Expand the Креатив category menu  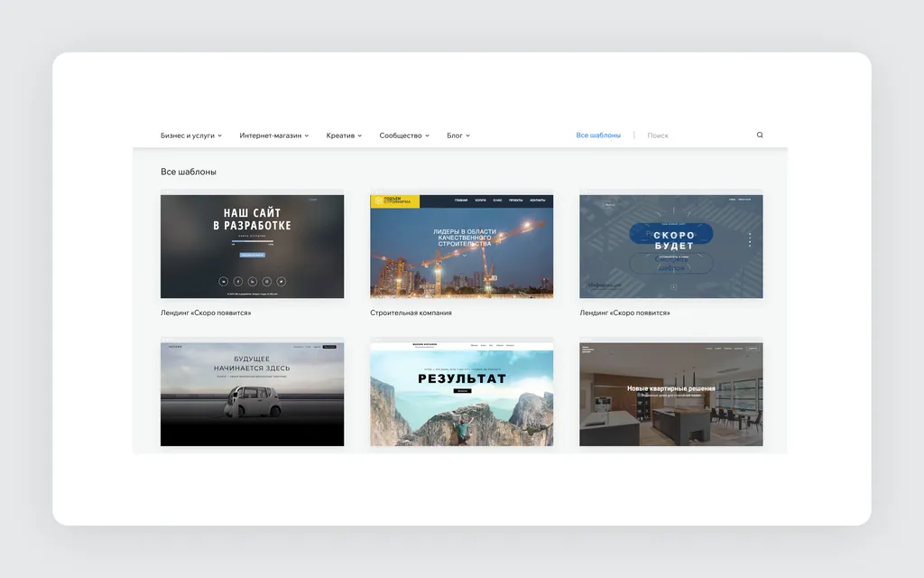(x=344, y=135)
